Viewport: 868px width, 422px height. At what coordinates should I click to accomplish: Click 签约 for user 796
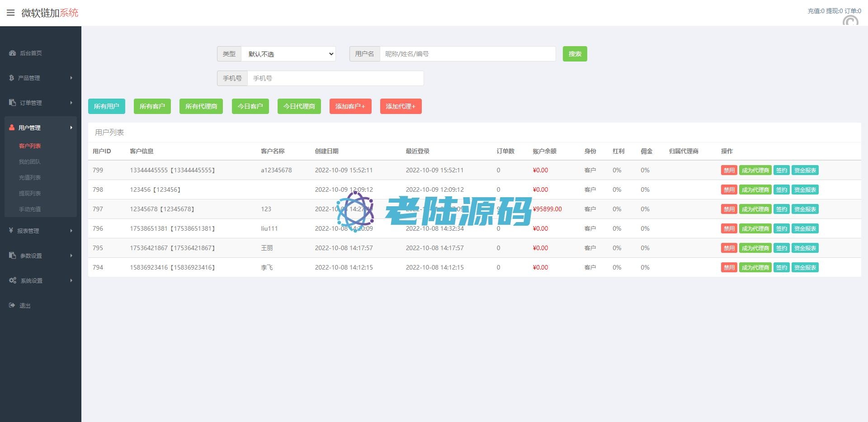pos(782,228)
